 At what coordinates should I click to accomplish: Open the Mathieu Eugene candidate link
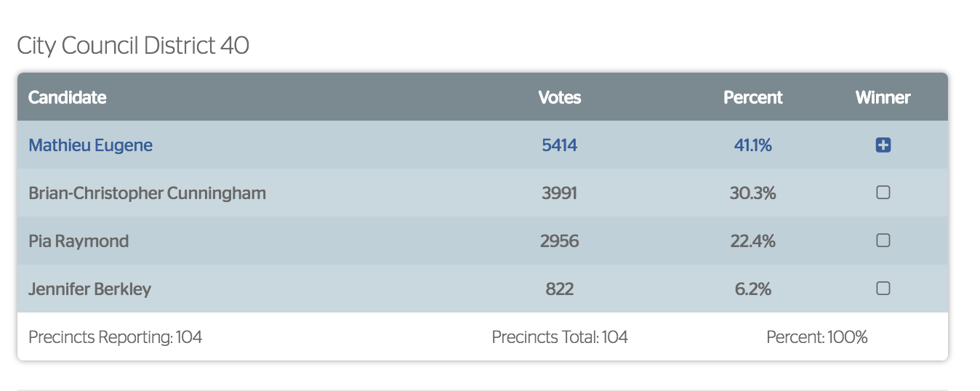pyautogui.click(x=90, y=145)
